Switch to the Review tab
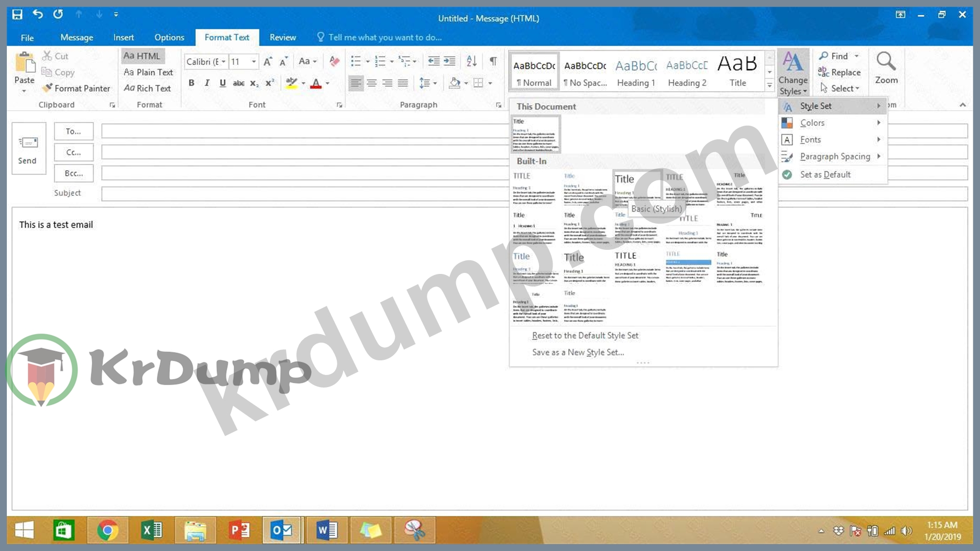The image size is (980, 551). pyautogui.click(x=283, y=37)
